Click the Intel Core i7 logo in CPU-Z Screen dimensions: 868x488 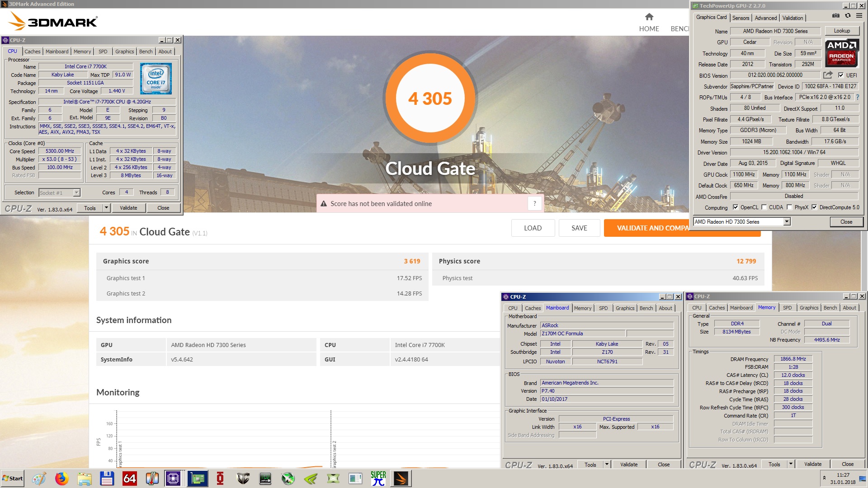point(156,79)
